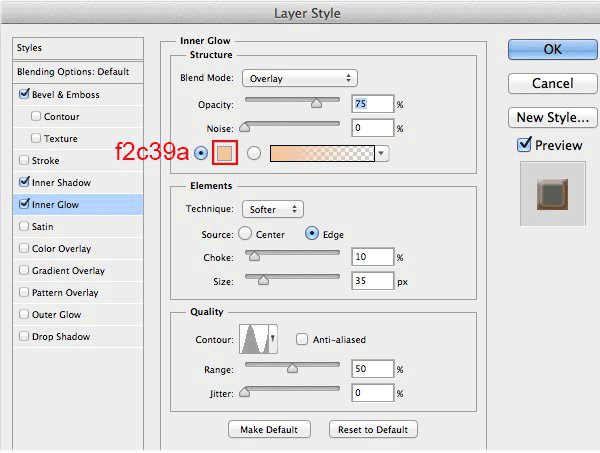Click the Size slider handle

tap(263, 280)
